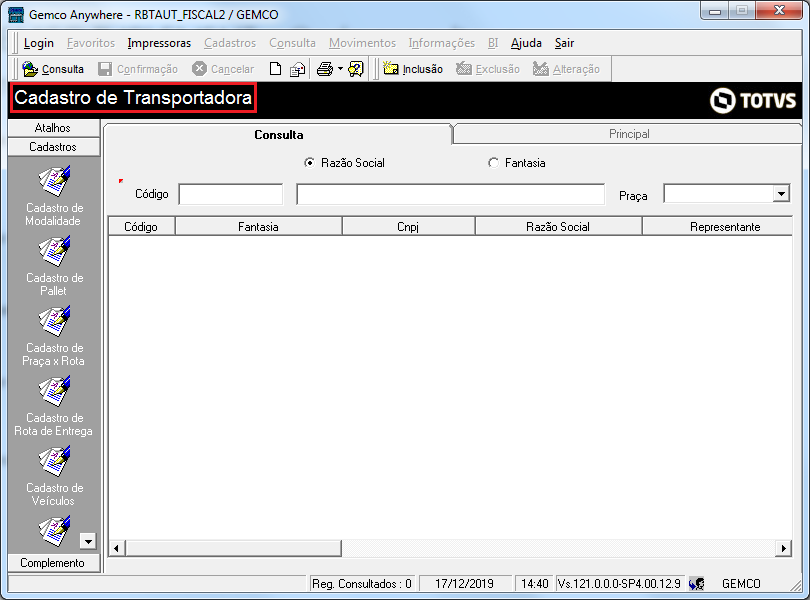Click the status bar connection icon
This screenshot has width=810, height=600.
click(x=696, y=584)
